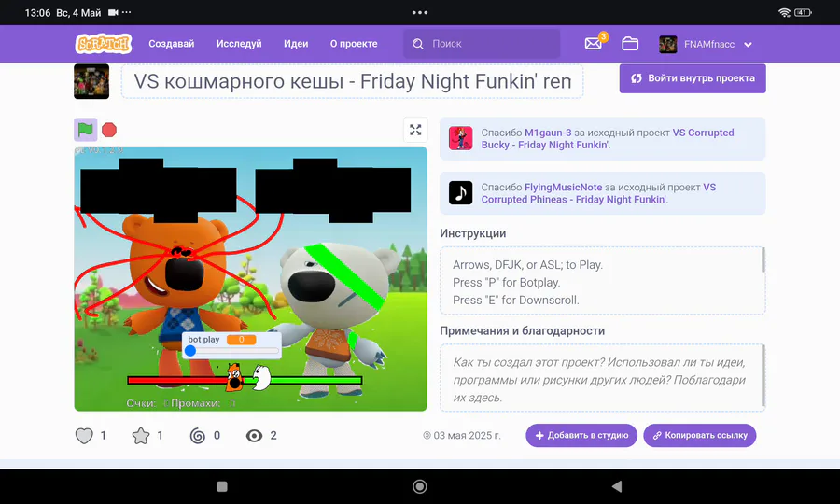Open FlyingMusicNote user link
The image size is (840, 504).
pos(563,187)
